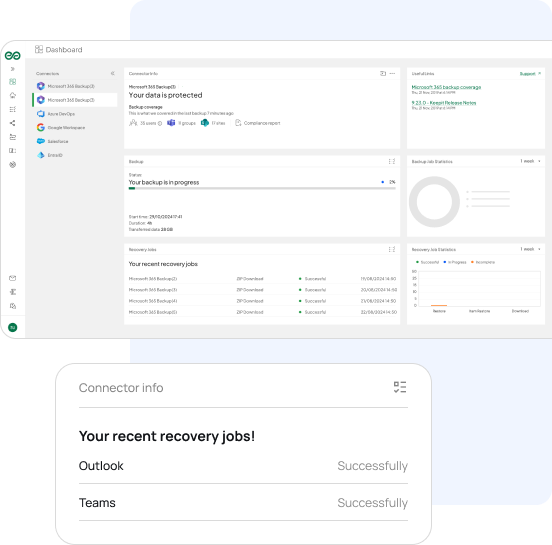
Task: Open the Keepit logo home icon
Action: pyautogui.click(x=13, y=55)
